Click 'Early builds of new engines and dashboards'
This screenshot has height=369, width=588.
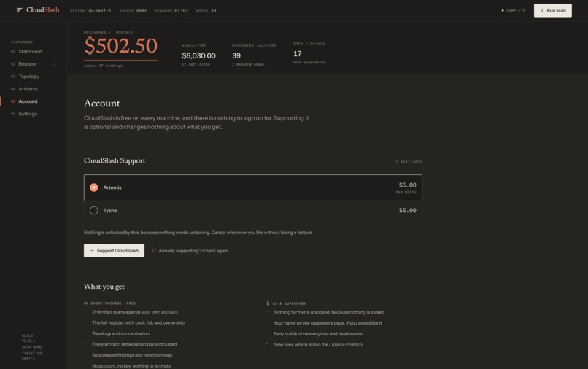point(318,334)
